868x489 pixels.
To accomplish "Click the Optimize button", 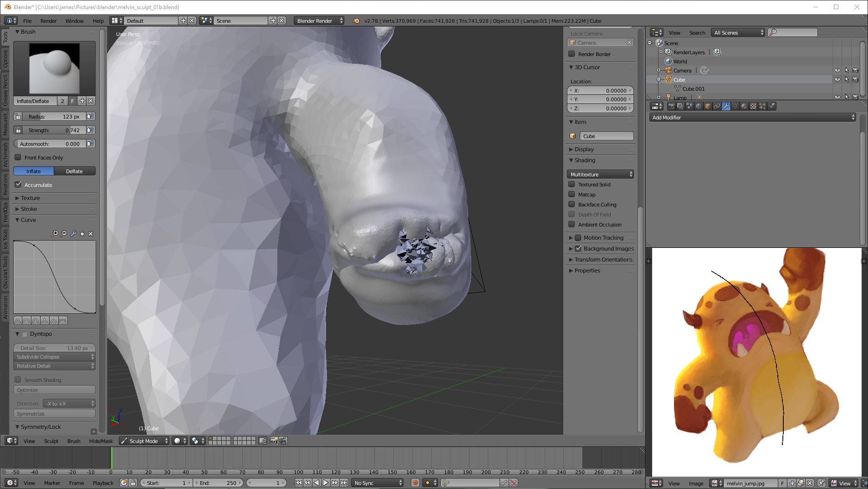I will (x=54, y=390).
